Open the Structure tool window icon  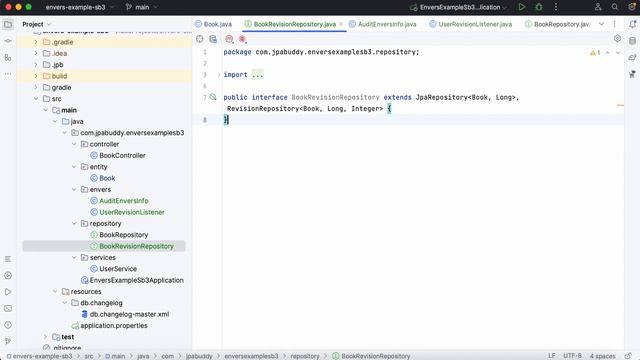pos(8,58)
